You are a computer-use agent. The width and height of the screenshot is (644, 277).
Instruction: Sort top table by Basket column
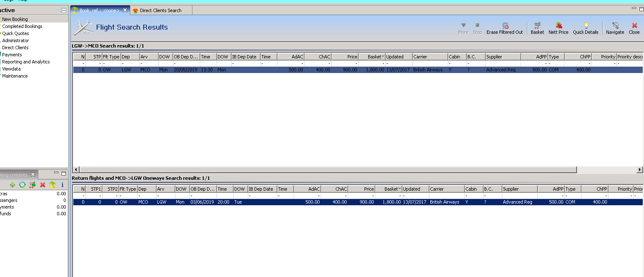(372, 57)
